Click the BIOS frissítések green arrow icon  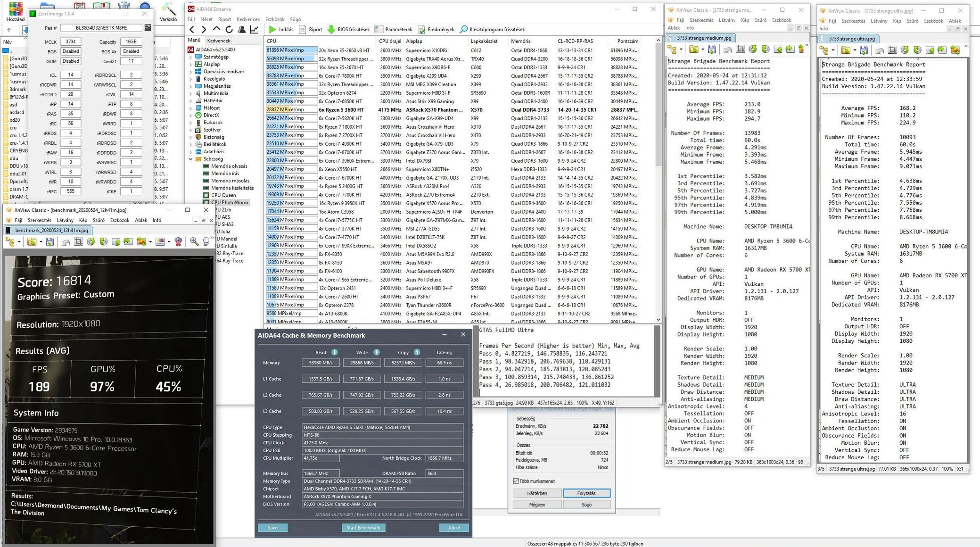pos(331,29)
